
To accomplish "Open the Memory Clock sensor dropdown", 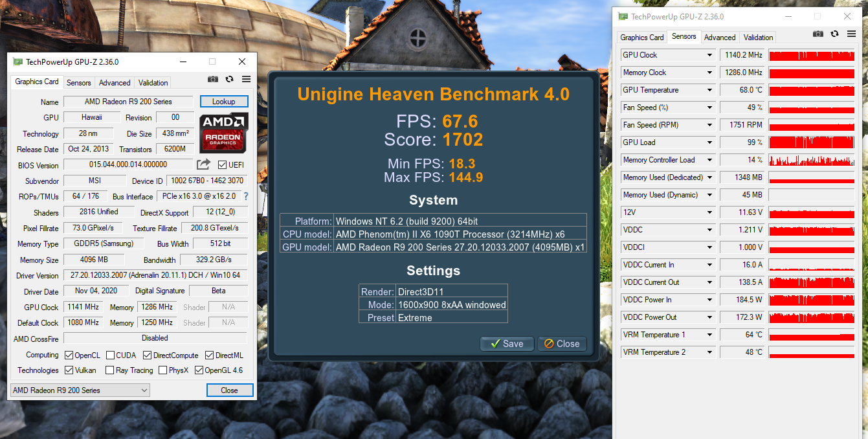I will [709, 73].
